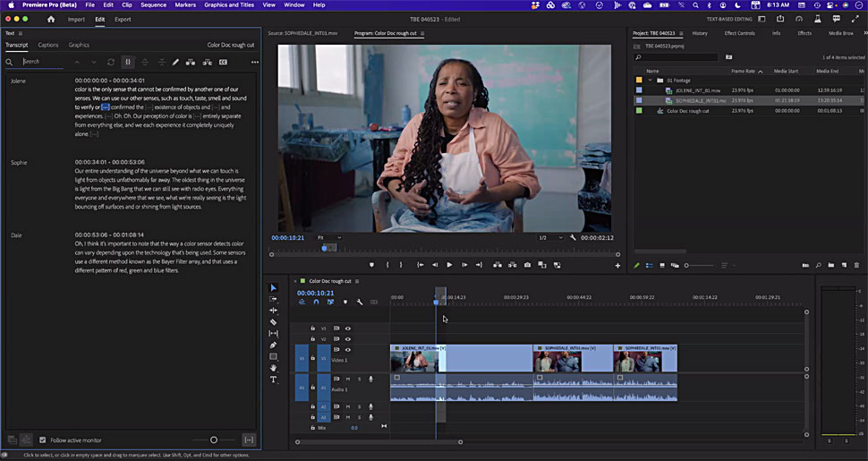Open the Graphics and Titles menu
The height and width of the screenshot is (461, 868).
click(229, 5)
